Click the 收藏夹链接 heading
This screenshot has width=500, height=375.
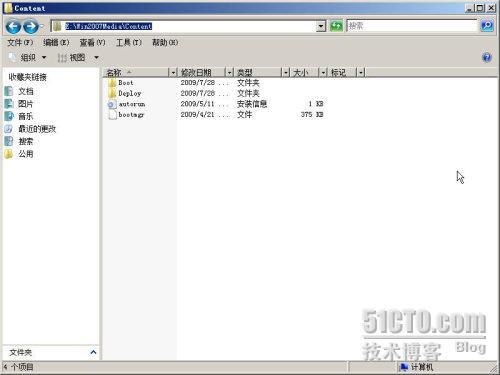click(x=27, y=77)
